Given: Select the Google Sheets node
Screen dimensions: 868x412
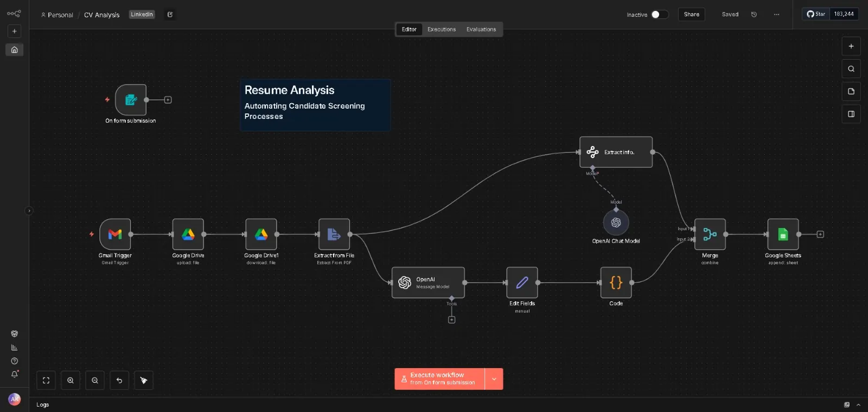Looking at the screenshot, I should (x=783, y=234).
